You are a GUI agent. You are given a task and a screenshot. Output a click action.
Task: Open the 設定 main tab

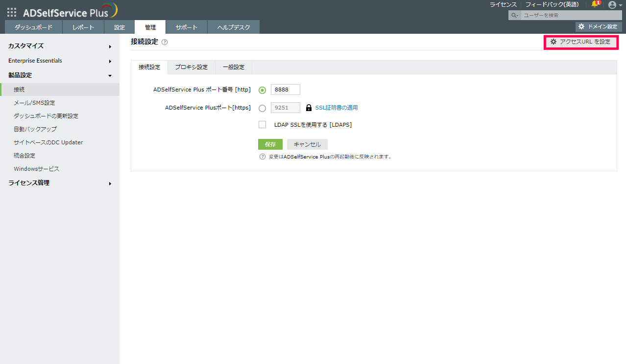tap(120, 27)
